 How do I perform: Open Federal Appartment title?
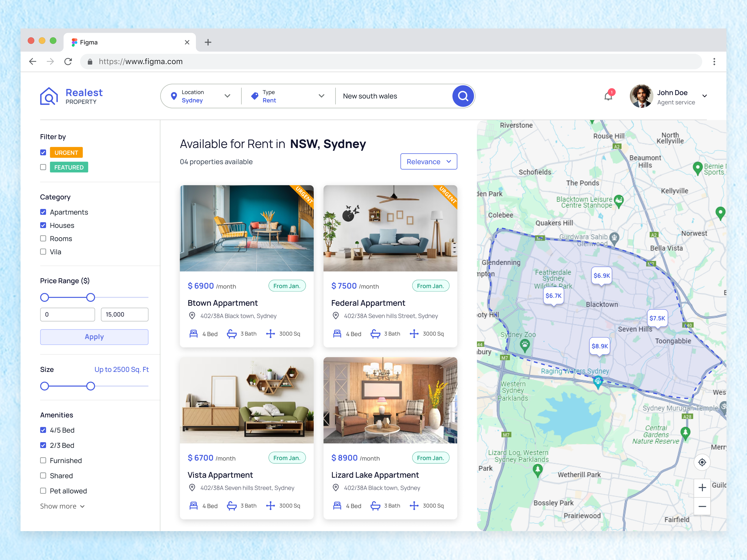click(x=368, y=303)
